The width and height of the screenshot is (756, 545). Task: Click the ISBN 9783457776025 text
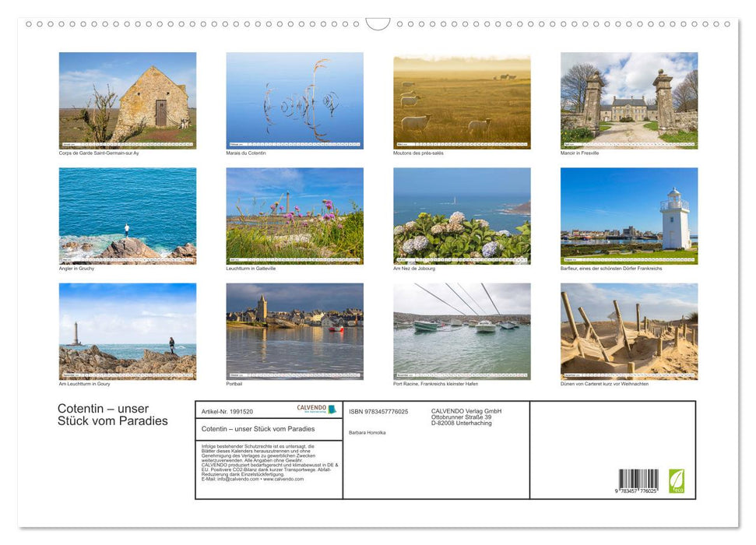[378, 412]
